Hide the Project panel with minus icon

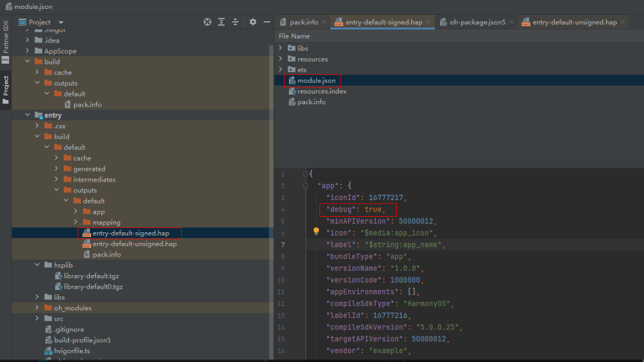click(x=267, y=22)
